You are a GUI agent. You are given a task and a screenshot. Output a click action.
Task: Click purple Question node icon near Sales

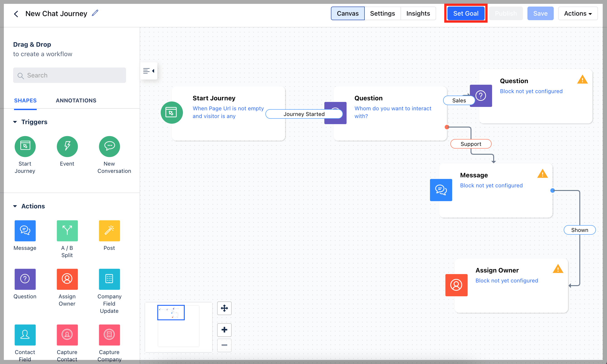(481, 96)
